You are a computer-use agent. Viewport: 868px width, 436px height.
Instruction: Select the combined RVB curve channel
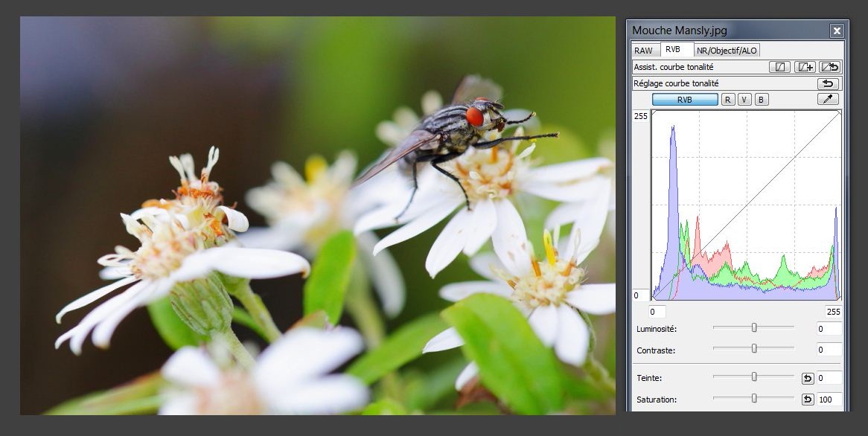pyautogui.click(x=685, y=100)
